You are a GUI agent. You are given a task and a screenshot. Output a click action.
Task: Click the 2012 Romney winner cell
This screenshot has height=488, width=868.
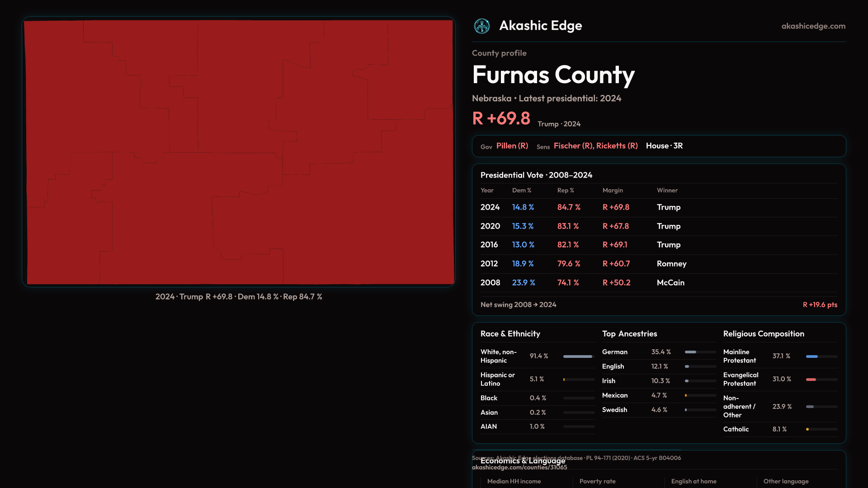(671, 264)
